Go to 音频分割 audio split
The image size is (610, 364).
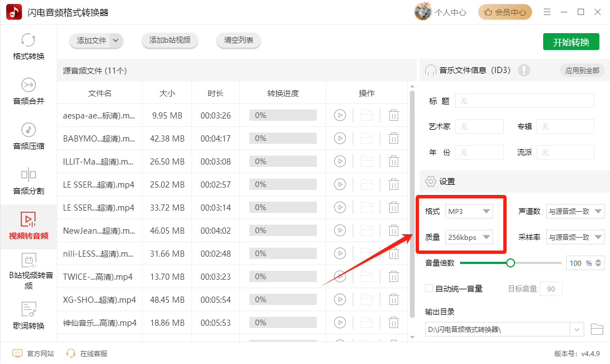pyautogui.click(x=29, y=181)
